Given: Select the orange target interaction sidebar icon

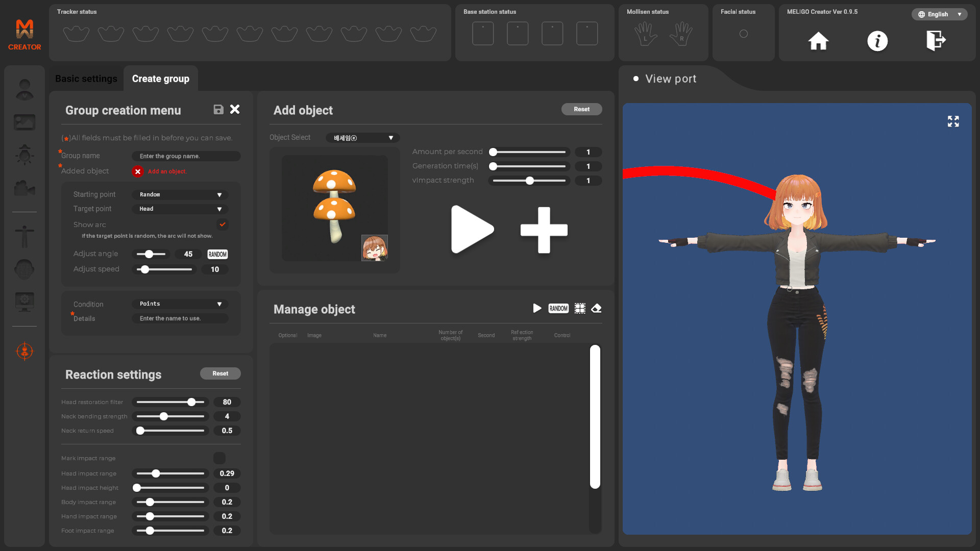Looking at the screenshot, I should pyautogui.click(x=24, y=351).
